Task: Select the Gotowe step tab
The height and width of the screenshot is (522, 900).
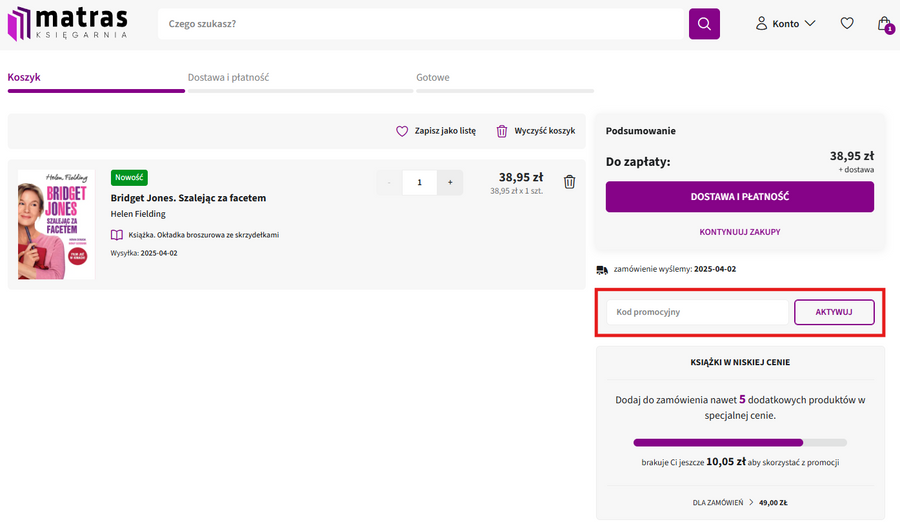Action: click(433, 77)
